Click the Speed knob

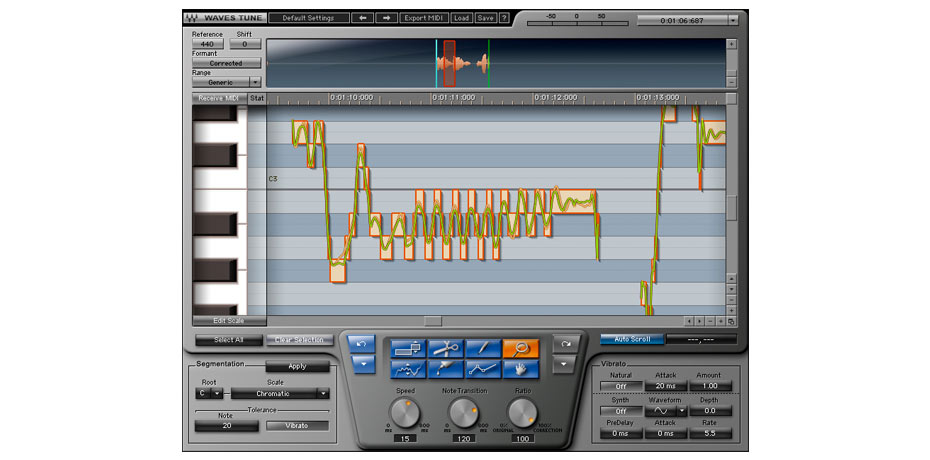tap(405, 412)
